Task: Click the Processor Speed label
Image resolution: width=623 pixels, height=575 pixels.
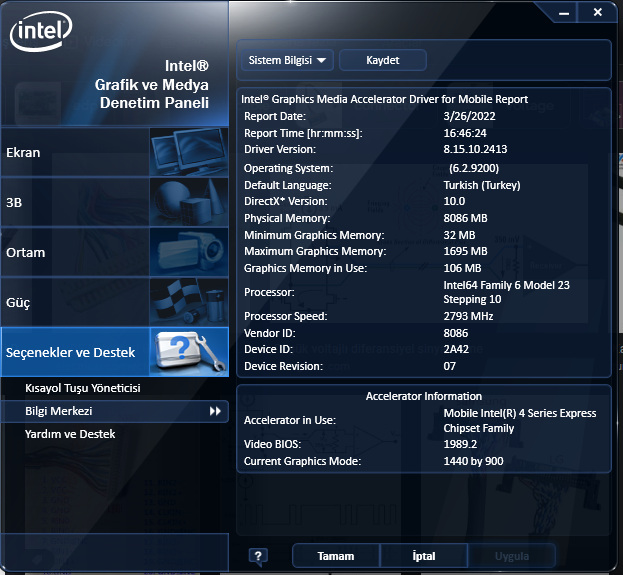Action: (286, 316)
